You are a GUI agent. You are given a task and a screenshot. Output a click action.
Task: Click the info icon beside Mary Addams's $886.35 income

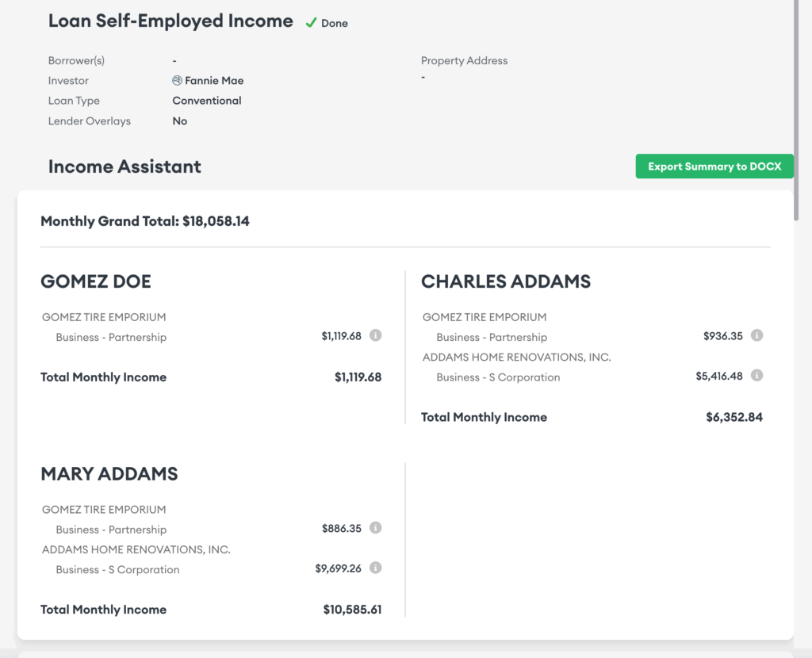click(x=376, y=527)
